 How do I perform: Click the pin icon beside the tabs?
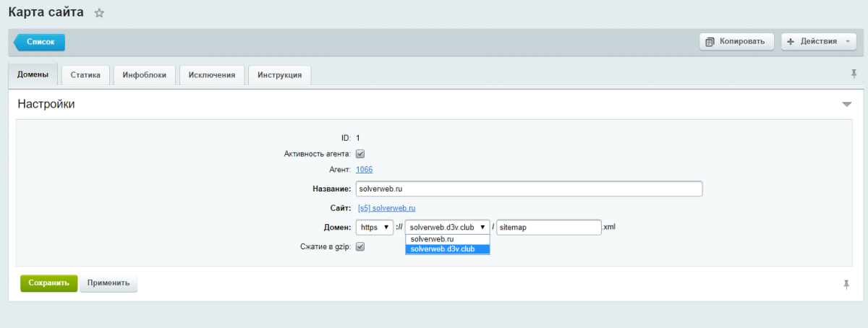click(854, 74)
